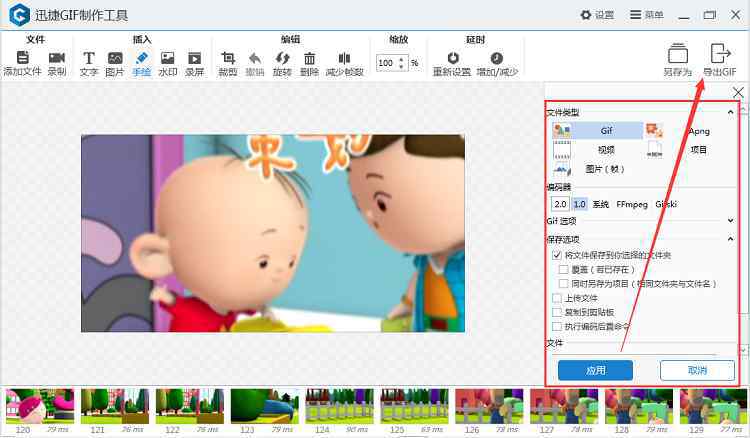Image resolution: width=750 pixels, height=438 pixels.
Task: Delete frame using the 删除 trash icon
Action: coord(309,58)
